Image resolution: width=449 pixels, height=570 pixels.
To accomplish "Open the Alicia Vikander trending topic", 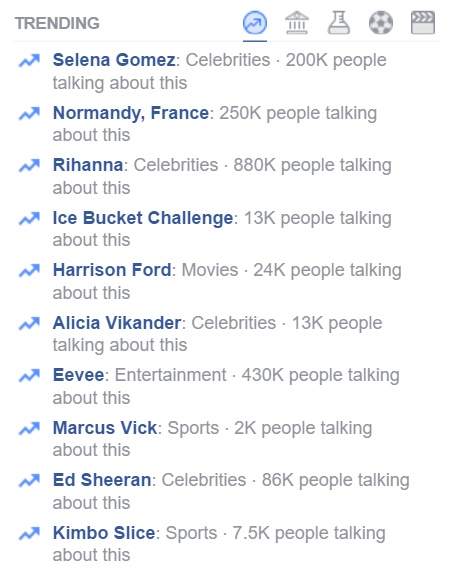I will (x=117, y=323).
